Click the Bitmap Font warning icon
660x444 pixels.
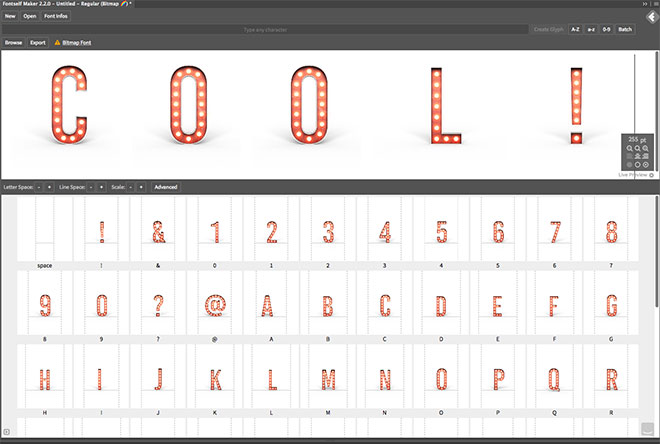point(57,43)
